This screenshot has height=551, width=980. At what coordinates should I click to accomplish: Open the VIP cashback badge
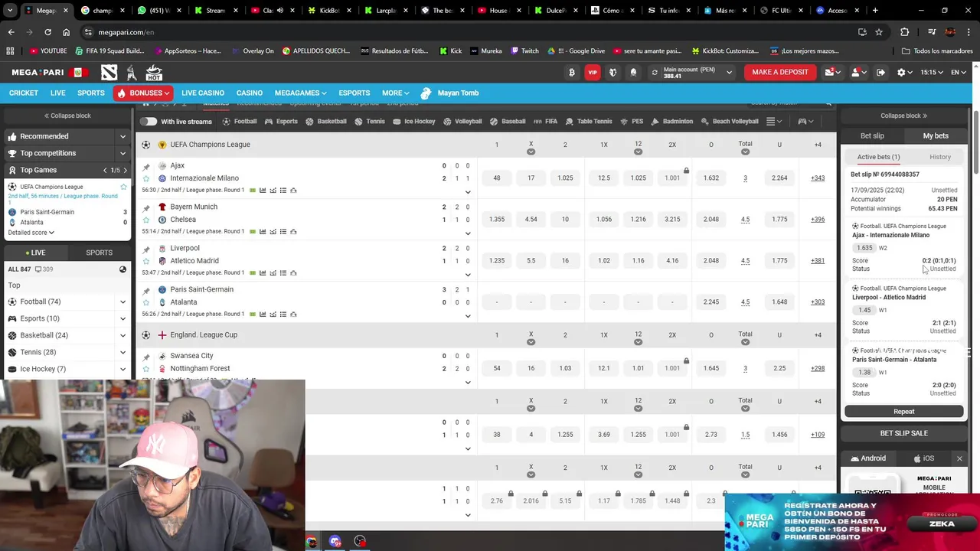pyautogui.click(x=592, y=72)
